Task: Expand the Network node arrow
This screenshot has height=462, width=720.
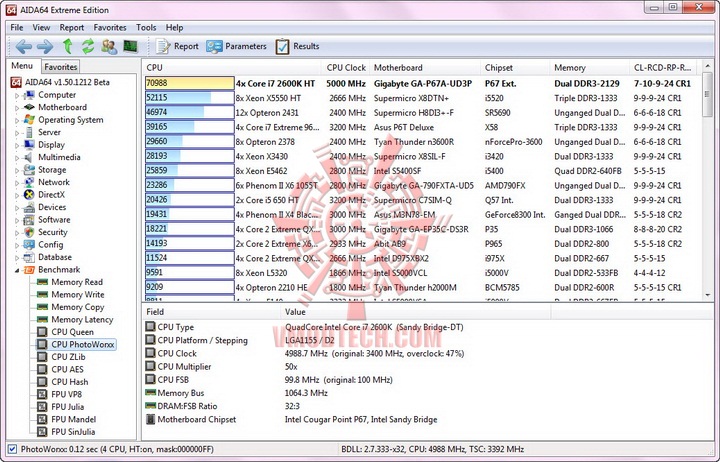Action: tap(17, 183)
